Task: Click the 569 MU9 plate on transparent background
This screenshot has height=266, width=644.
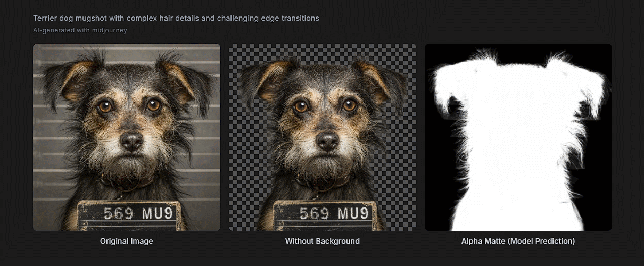Action: tap(326, 215)
